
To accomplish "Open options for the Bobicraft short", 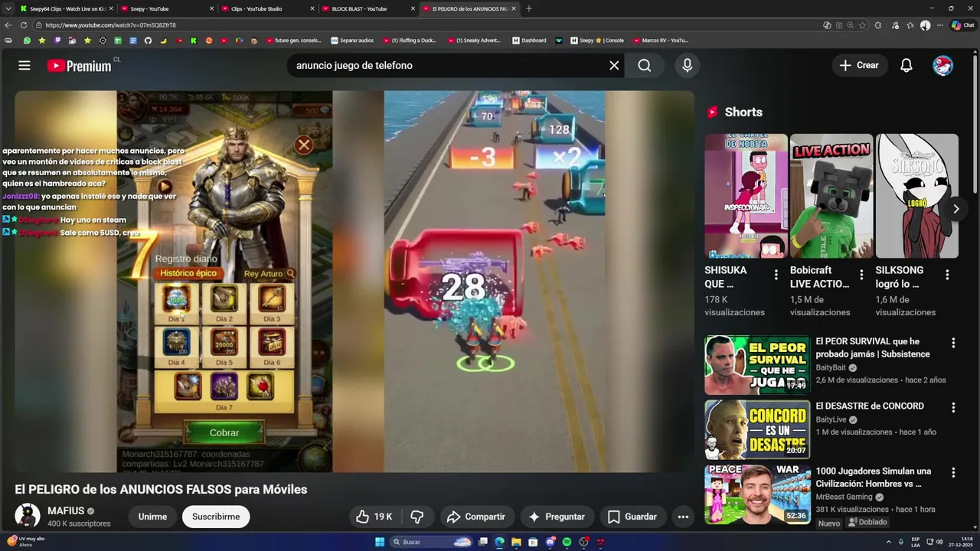I will tap(861, 275).
